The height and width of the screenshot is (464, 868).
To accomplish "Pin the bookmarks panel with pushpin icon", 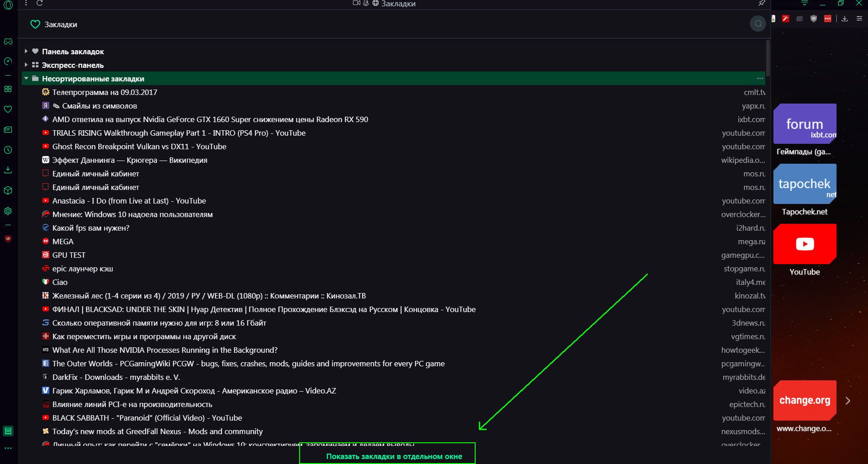I will [x=762, y=3].
